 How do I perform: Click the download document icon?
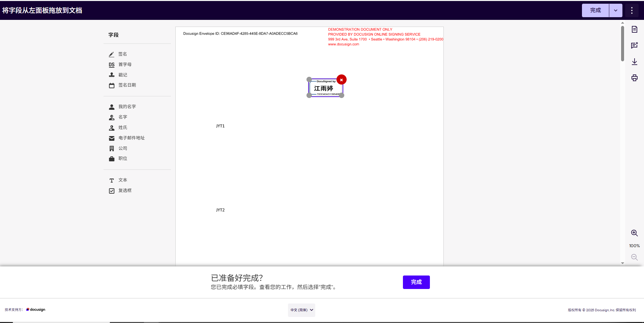(x=634, y=62)
